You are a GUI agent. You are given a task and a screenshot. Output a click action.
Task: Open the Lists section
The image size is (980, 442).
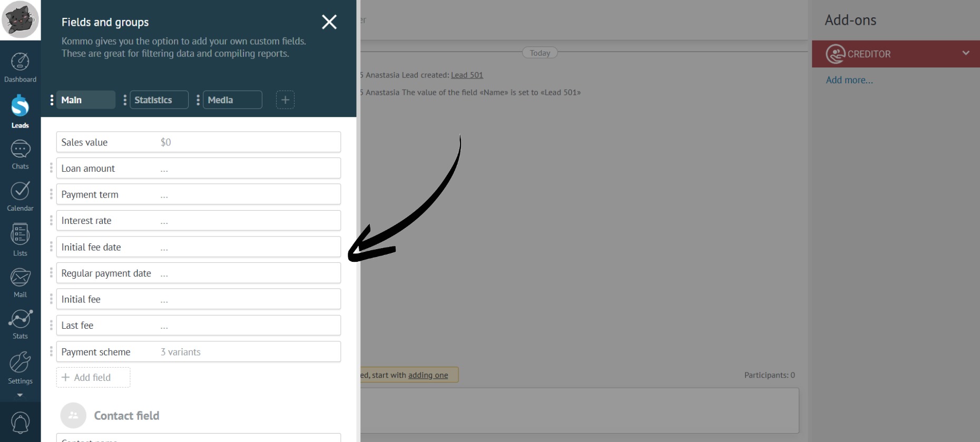click(20, 240)
